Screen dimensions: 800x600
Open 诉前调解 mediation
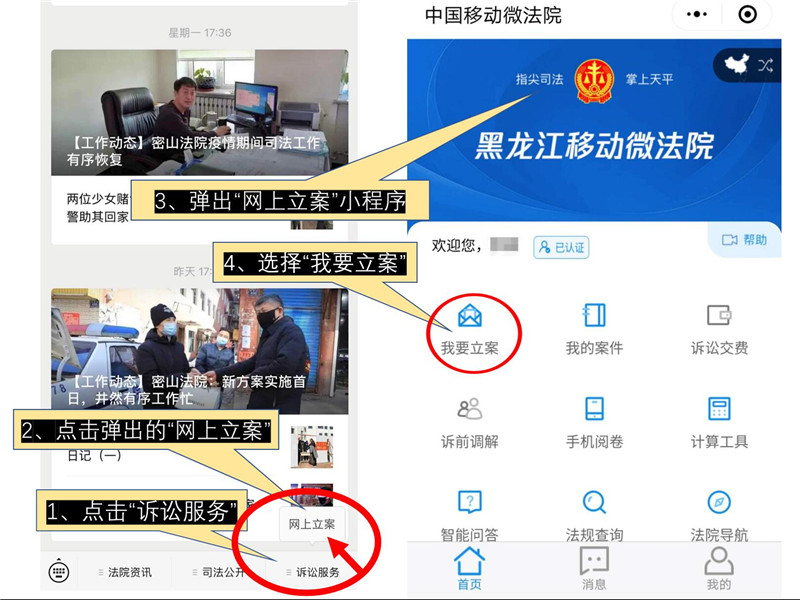tap(469, 423)
